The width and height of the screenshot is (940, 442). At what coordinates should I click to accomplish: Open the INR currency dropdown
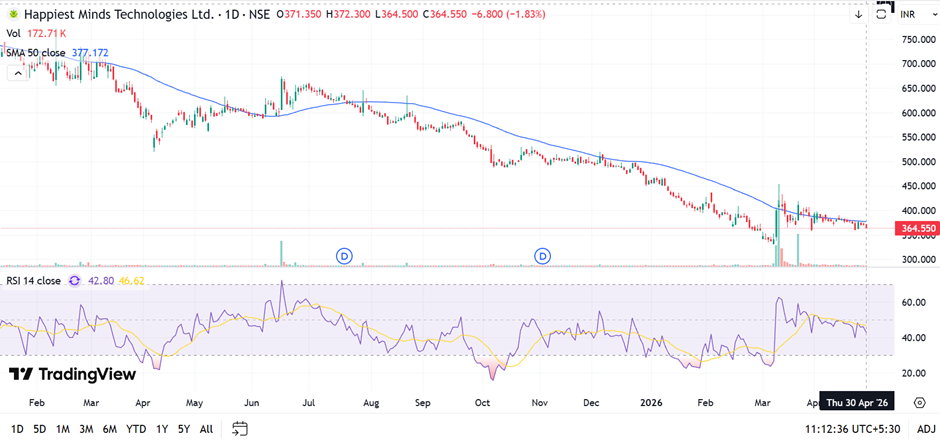[908, 14]
